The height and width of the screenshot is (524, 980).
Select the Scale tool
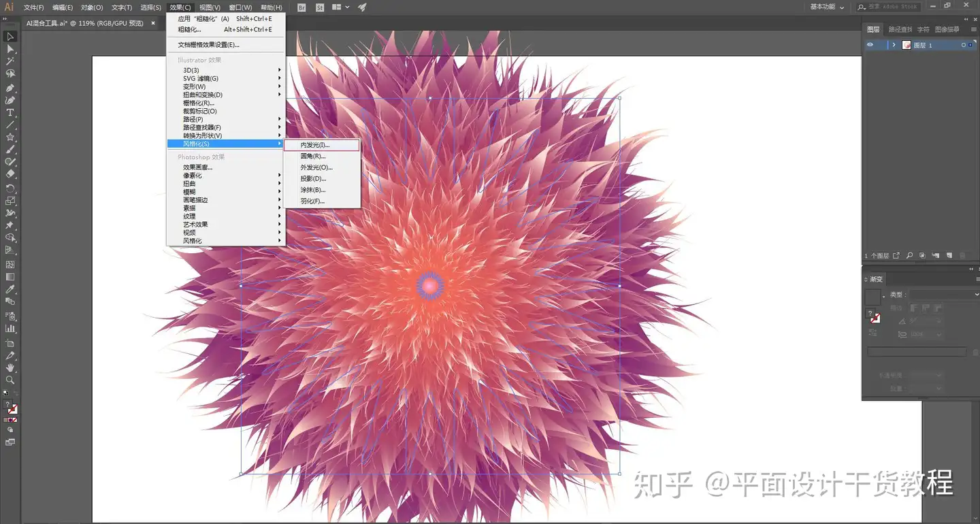10,201
